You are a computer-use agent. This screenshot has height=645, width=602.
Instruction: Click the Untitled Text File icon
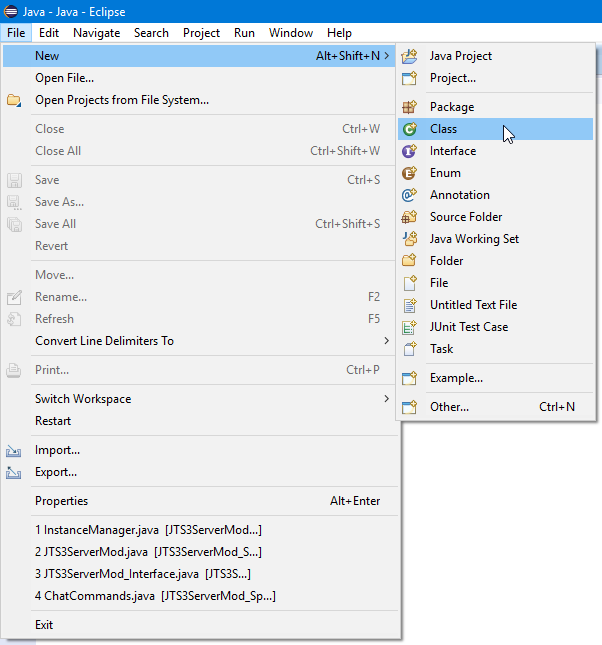pos(409,305)
